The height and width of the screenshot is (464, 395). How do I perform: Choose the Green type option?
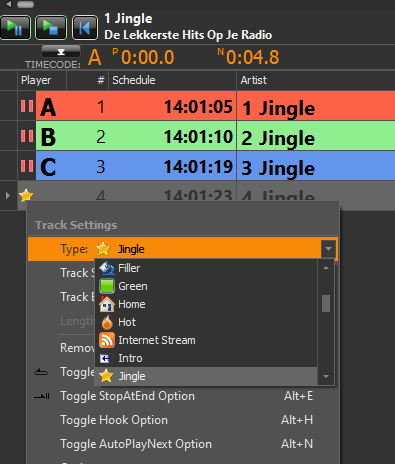click(206, 286)
